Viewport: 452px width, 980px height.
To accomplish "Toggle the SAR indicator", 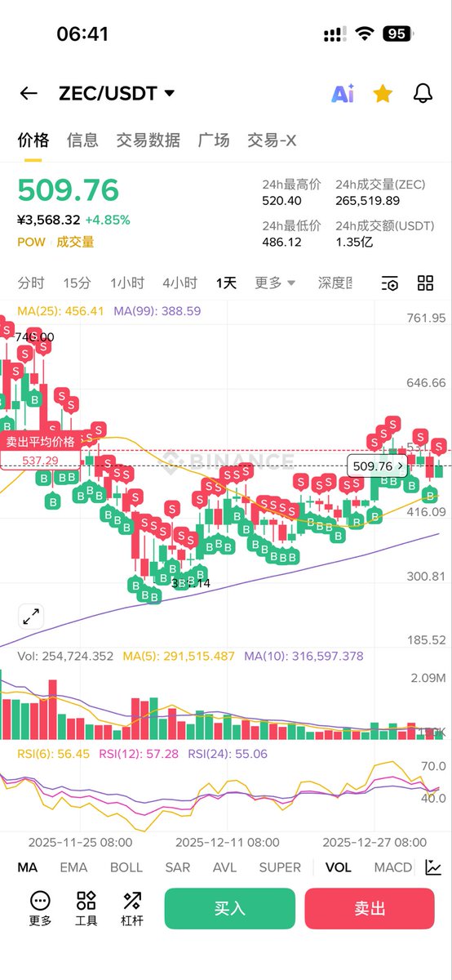I will pyautogui.click(x=178, y=867).
